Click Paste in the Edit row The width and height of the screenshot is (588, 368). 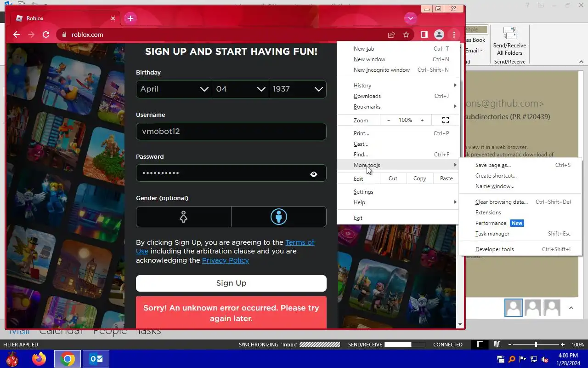[446, 178]
